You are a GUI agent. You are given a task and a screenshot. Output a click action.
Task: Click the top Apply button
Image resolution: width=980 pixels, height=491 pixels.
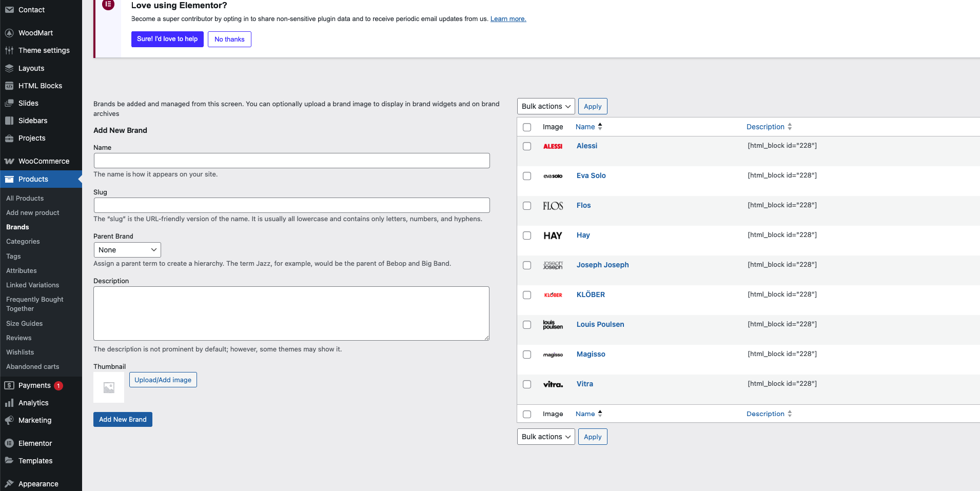tap(593, 106)
